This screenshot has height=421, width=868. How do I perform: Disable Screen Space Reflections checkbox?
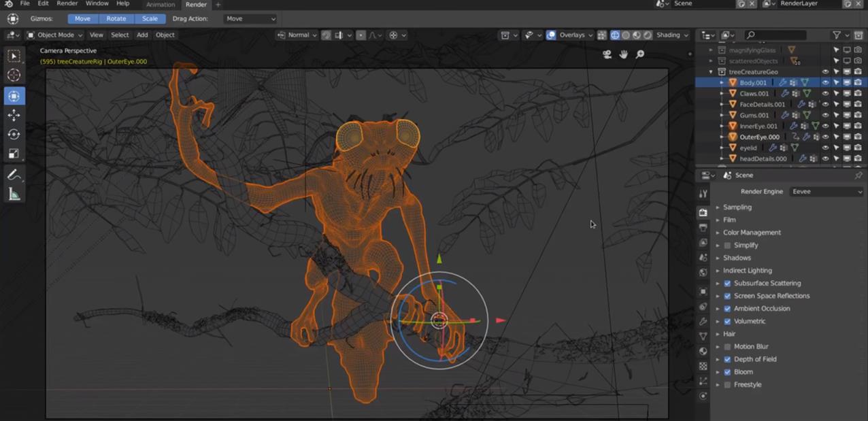click(x=727, y=296)
